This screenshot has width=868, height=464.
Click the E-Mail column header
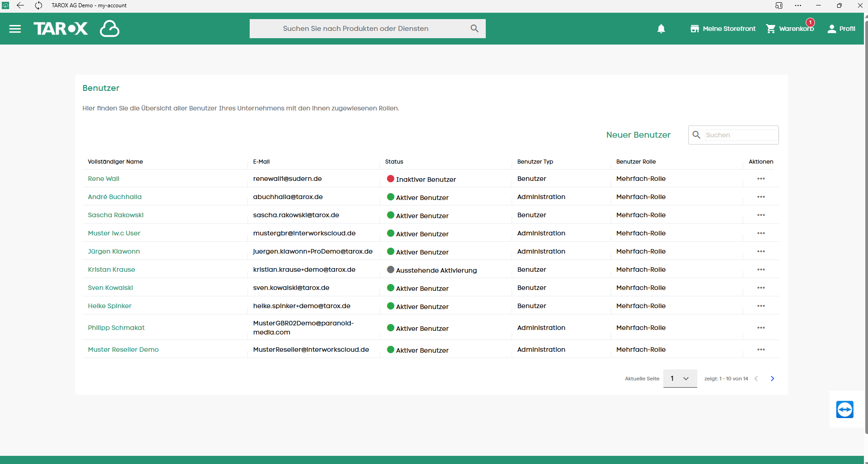(261, 162)
